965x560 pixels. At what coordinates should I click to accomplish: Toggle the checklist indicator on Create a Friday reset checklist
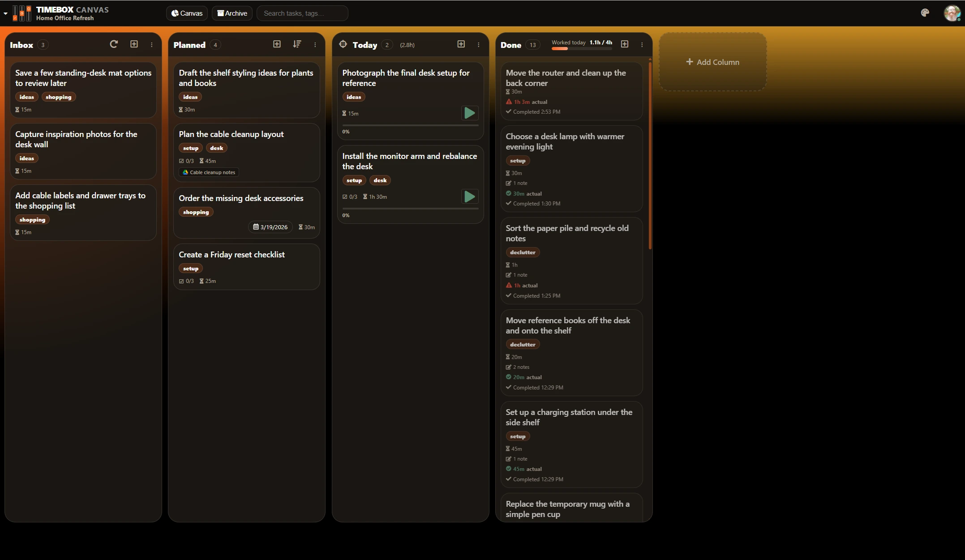pyautogui.click(x=186, y=281)
